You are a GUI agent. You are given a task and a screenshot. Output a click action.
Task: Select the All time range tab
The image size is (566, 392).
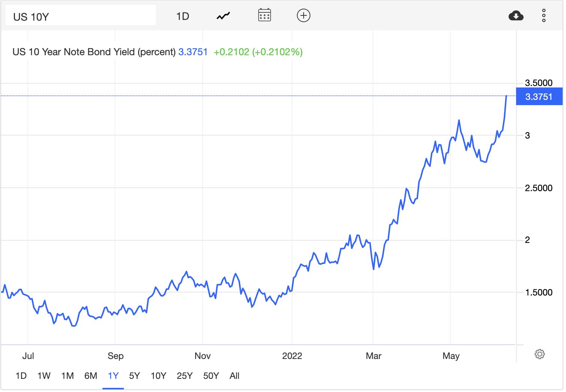click(235, 376)
